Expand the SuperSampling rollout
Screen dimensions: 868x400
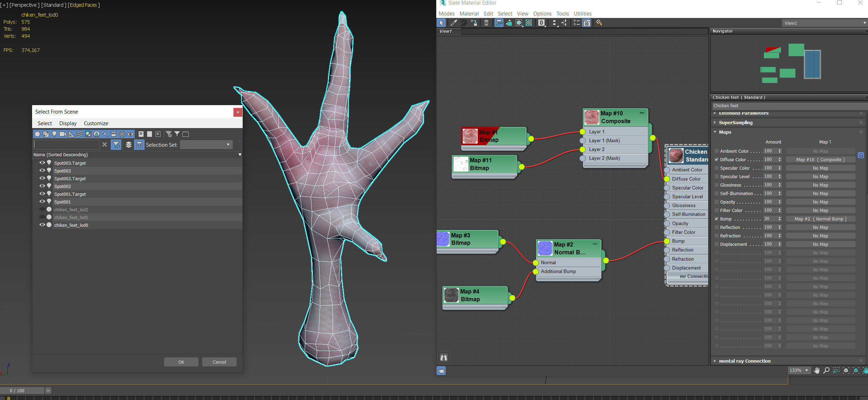[x=735, y=123]
